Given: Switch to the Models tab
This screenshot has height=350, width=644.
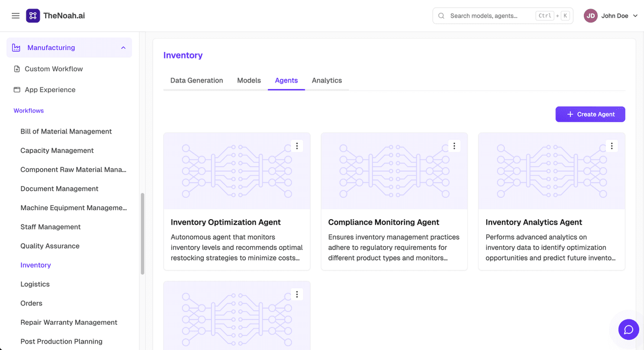Looking at the screenshot, I should [x=249, y=80].
